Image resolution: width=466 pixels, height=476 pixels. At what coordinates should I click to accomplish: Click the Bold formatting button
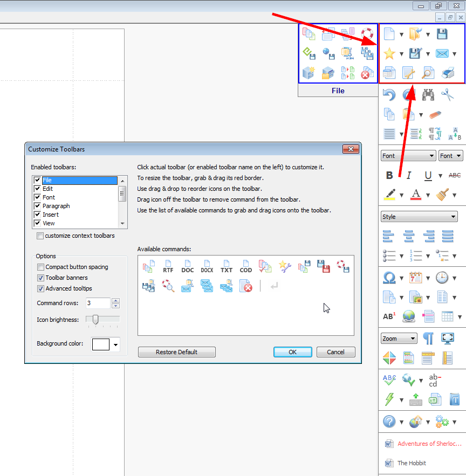389,175
